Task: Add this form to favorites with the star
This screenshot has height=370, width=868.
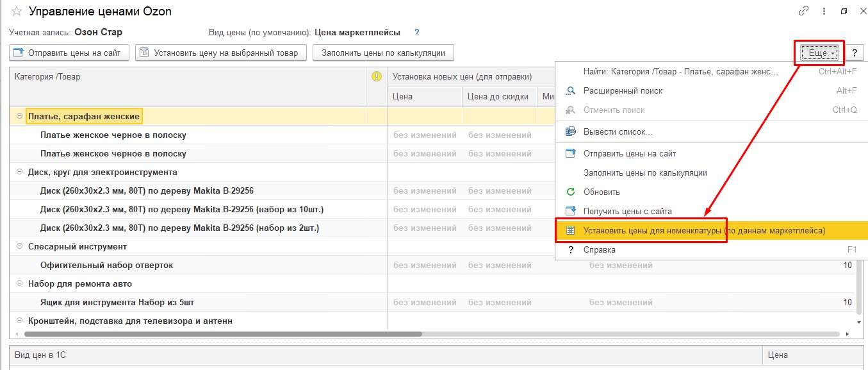Action: pyautogui.click(x=17, y=12)
